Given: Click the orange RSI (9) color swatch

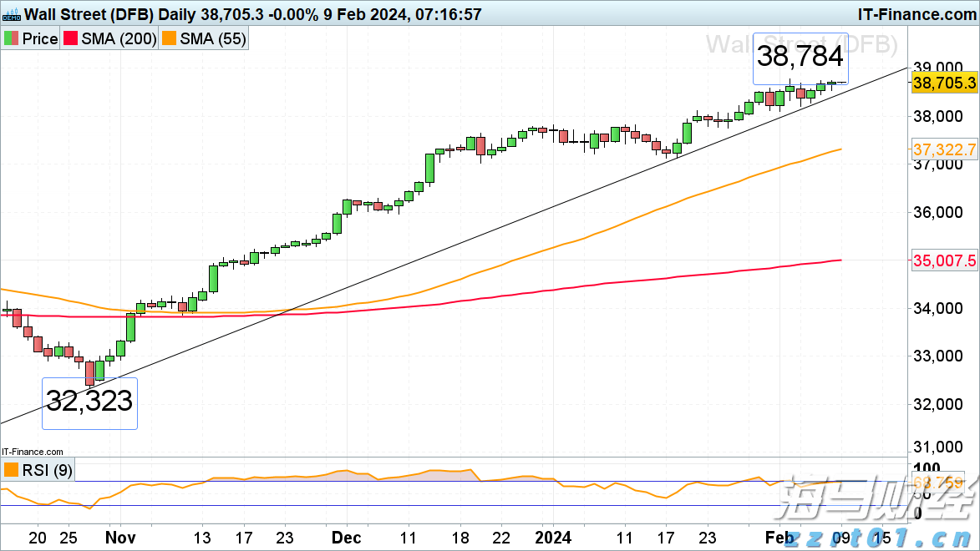Looking at the screenshot, I should 12,471.
